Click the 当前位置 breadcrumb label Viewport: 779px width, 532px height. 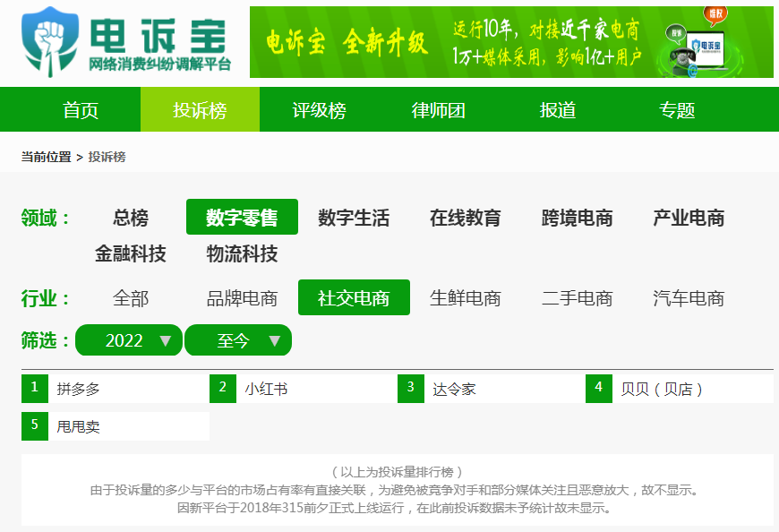[47, 157]
